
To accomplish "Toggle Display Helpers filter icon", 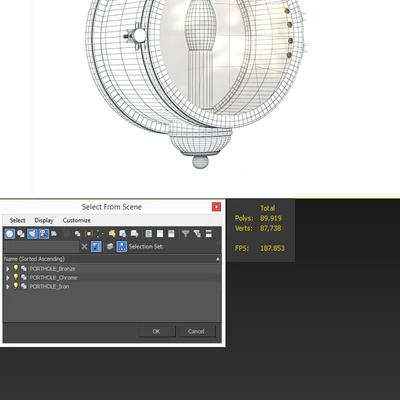I will click(x=54, y=234).
